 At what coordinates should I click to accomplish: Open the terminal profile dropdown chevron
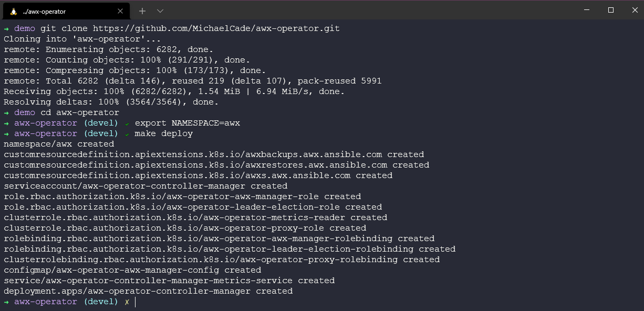pyautogui.click(x=160, y=11)
